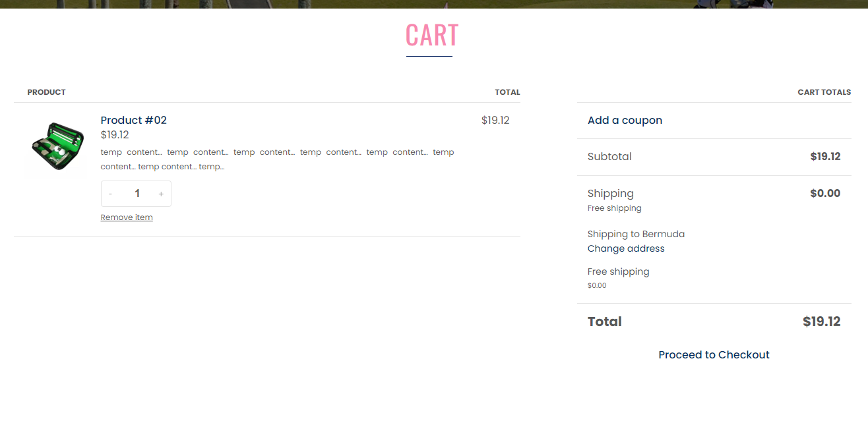Click Change address under Shipping to Bermuda
Image resolution: width=868 pixels, height=421 pixels.
(626, 248)
